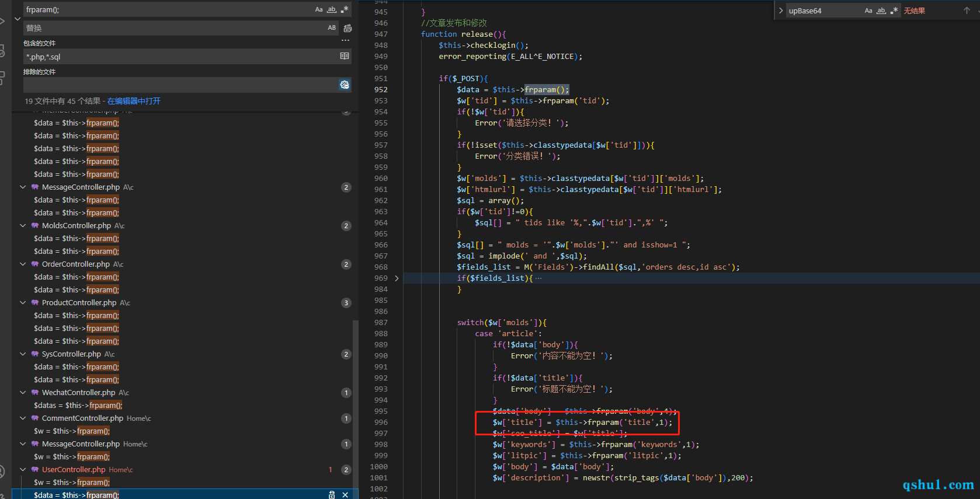Toggle Match Case in editor find widget
Screen dimensions: 980x499
(868, 11)
